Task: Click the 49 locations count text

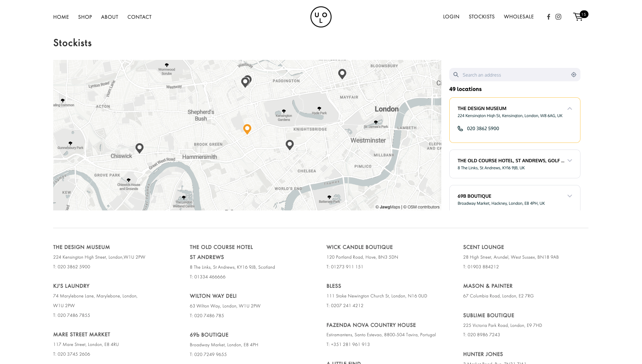Action: [465, 89]
